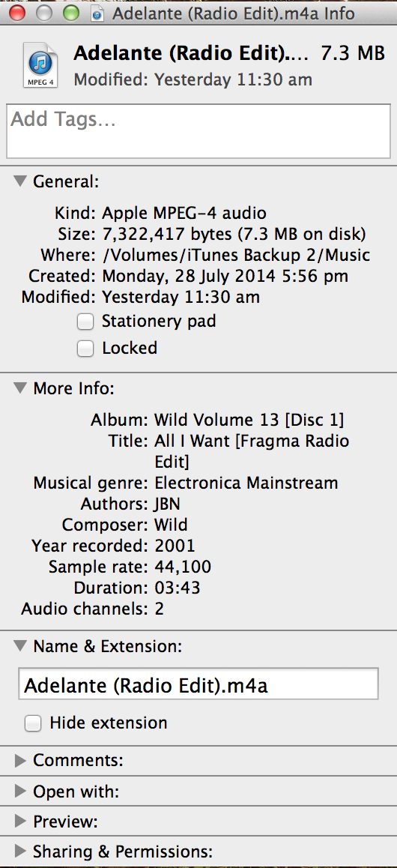
Task: Expand the Open with section
Action: [20, 791]
